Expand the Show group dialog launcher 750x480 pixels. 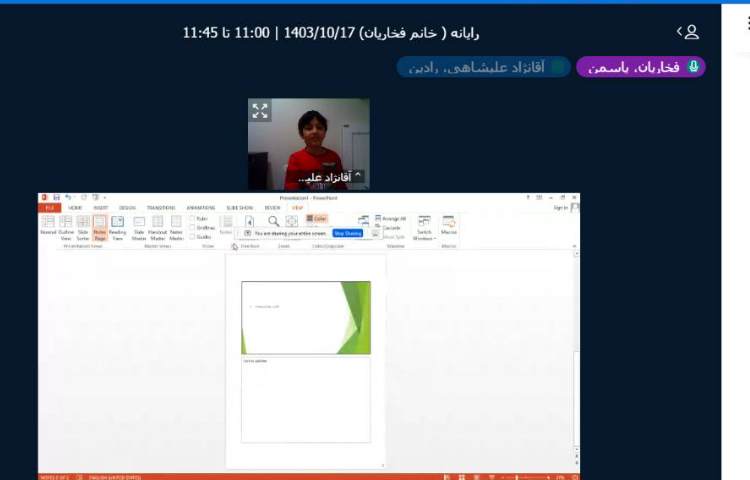click(234, 247)
